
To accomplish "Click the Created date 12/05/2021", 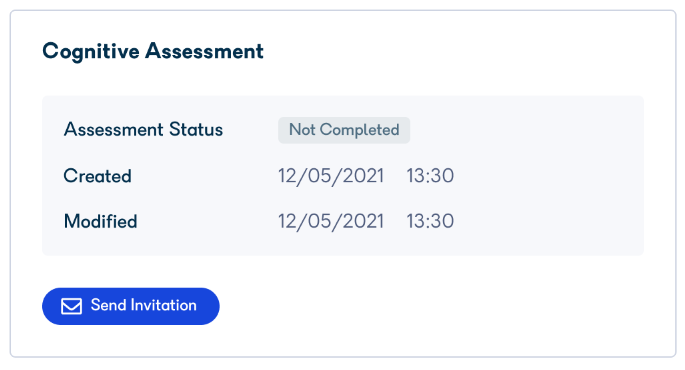I will pos(331,176).
